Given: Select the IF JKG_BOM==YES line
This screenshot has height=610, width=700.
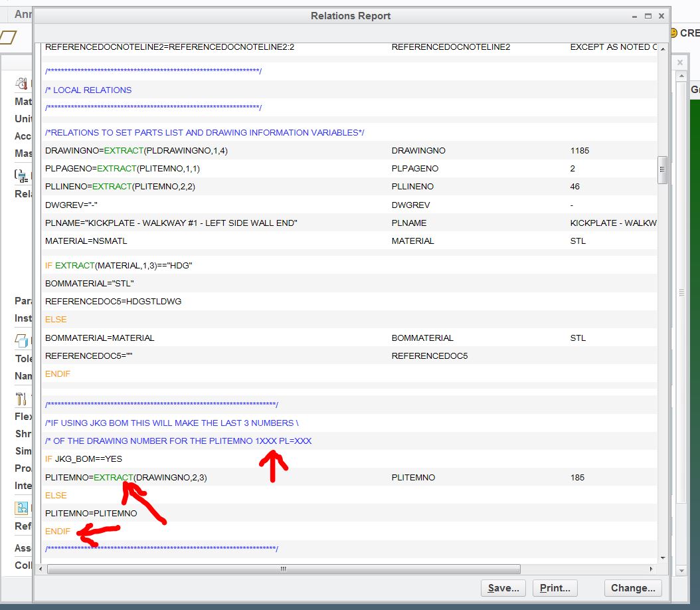Looking at the screenshot, I should pyautogui.click(x=84, y=458).
